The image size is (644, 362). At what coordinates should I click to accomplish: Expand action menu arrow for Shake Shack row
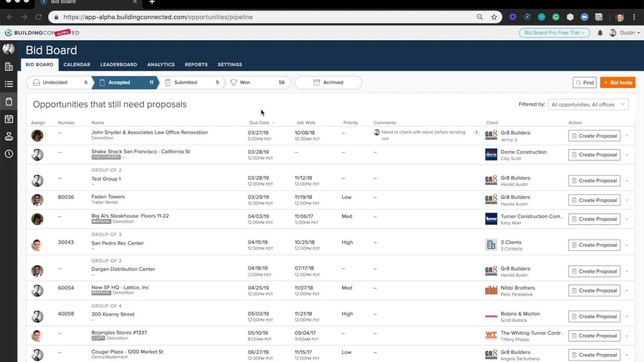627,155
